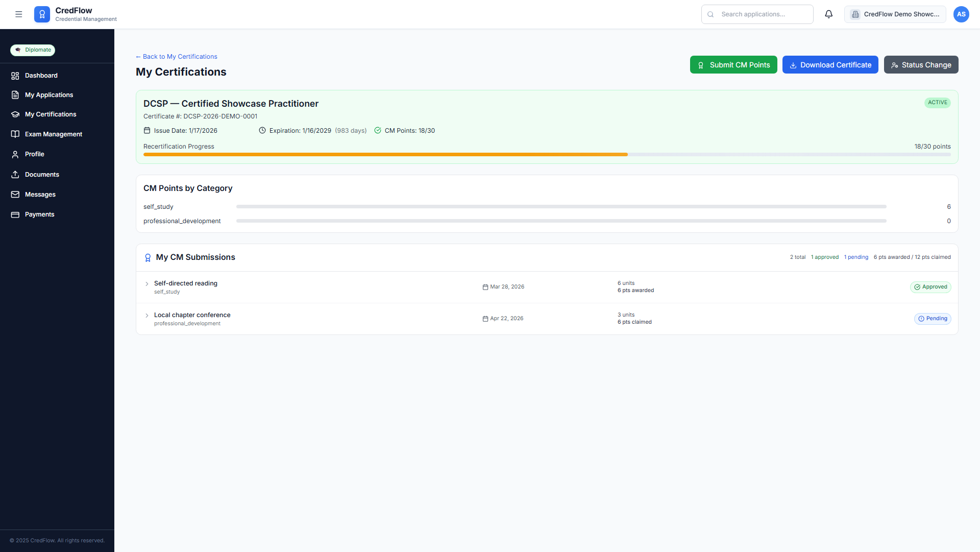Image resolution: width=980 pixels, height=552 pixels.
Task: Open My Certifications in sidebar
Action: coord(51,114)
